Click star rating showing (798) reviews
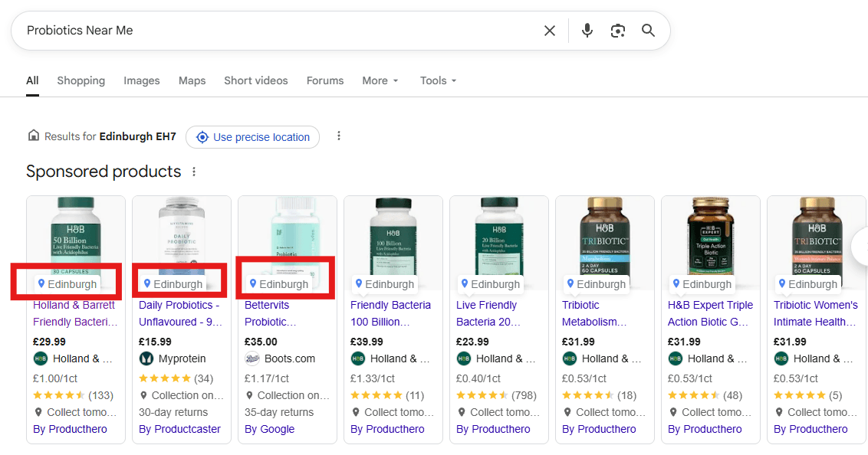The height and width of the screenshot is (455, 868). click(x=482, y=395)
